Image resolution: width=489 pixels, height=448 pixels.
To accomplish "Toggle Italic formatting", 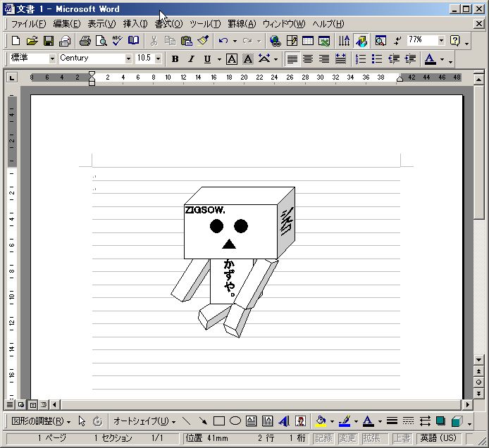I will (x=191, y=59).
